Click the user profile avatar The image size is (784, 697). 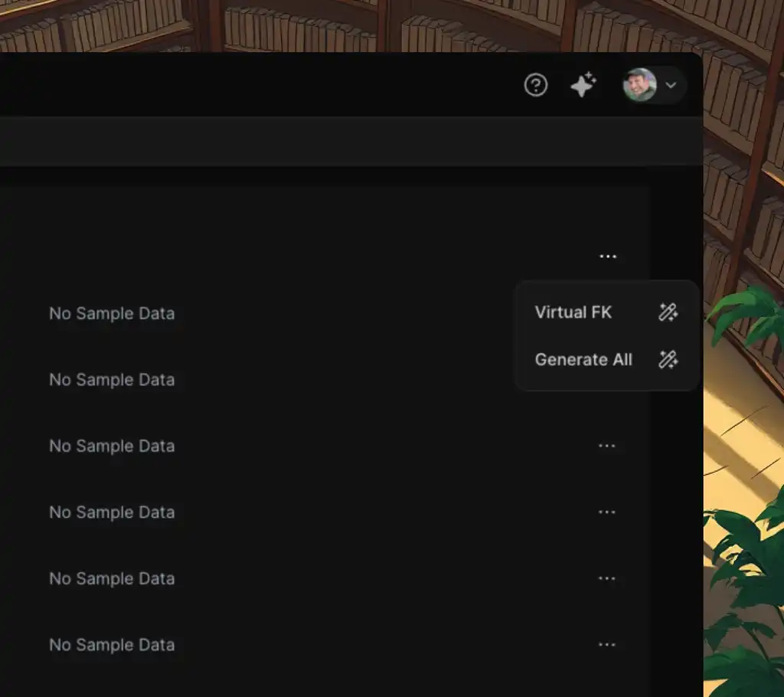pyautogui.click(x=640, y=85)
